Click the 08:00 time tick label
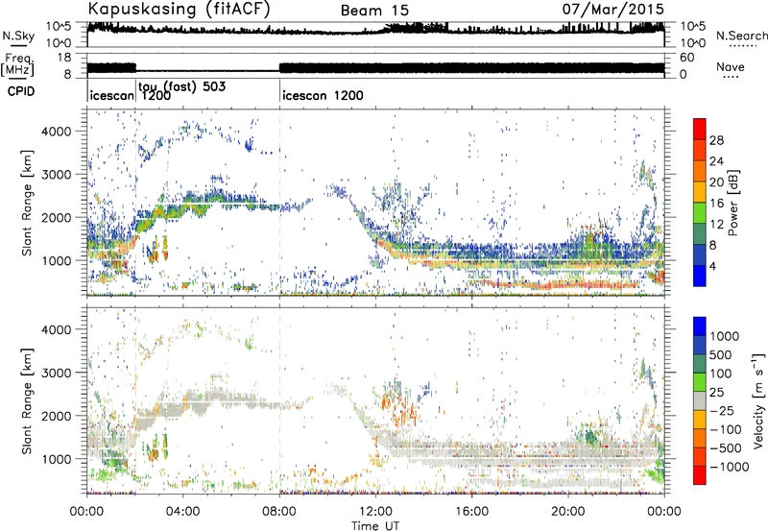 [x=279, y=512]
